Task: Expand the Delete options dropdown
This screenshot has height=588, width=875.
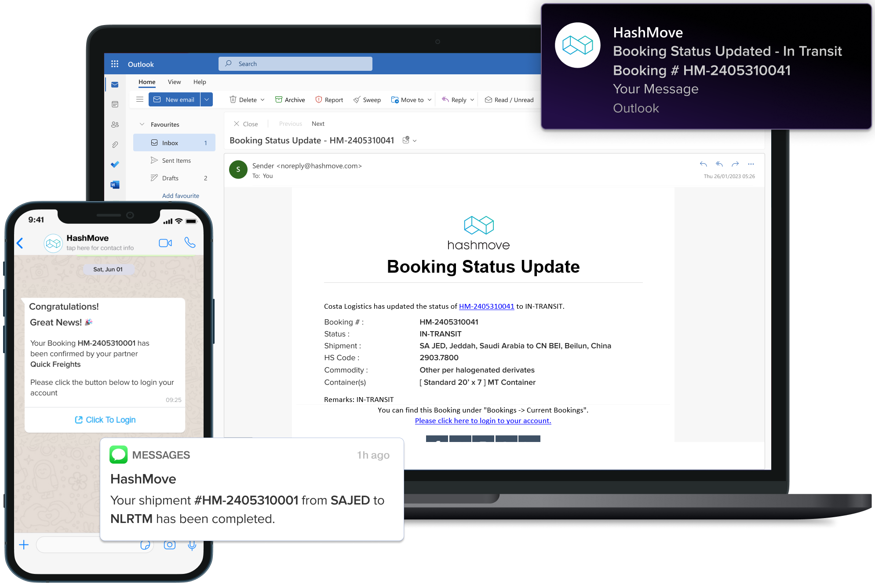Action: click(x=262, y=100)
